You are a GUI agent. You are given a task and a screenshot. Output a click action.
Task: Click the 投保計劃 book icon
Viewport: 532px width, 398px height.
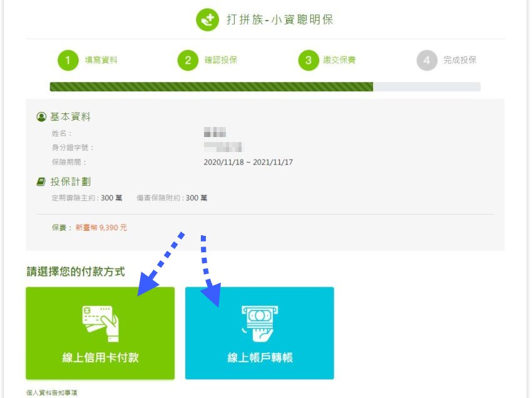click(41, 182)
